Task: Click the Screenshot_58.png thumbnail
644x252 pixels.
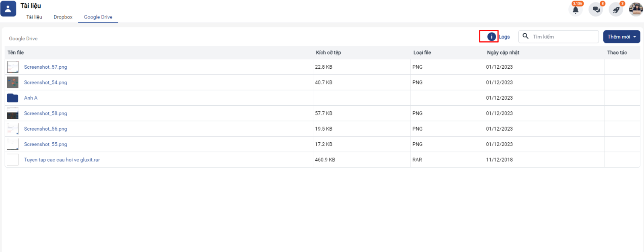Action: [x=12, y=113]
